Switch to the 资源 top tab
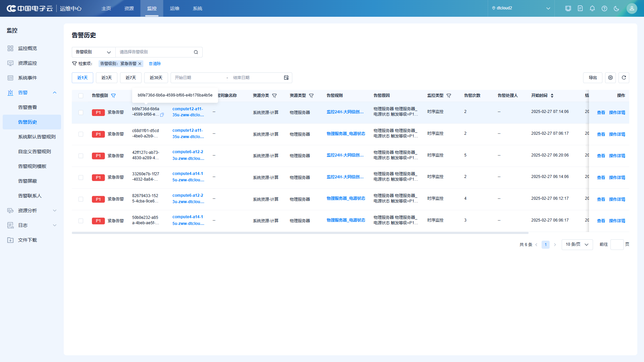 (129, 8)
